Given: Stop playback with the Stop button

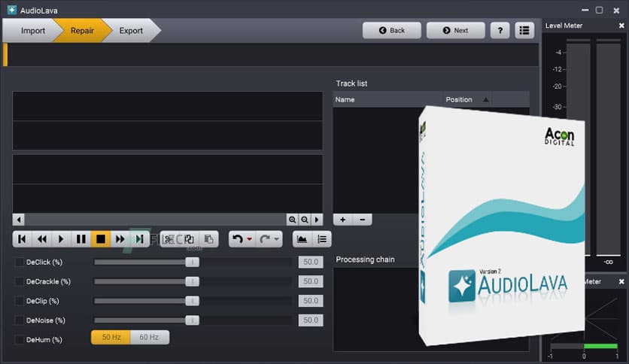Looking at the screenshot, I should pos(100,239).
